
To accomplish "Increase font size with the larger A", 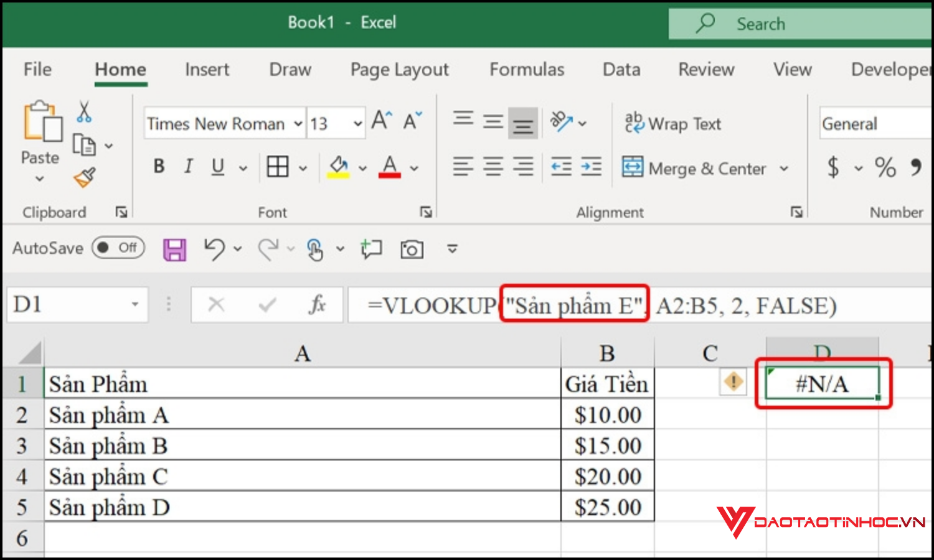I will click(x=382, y=119).
